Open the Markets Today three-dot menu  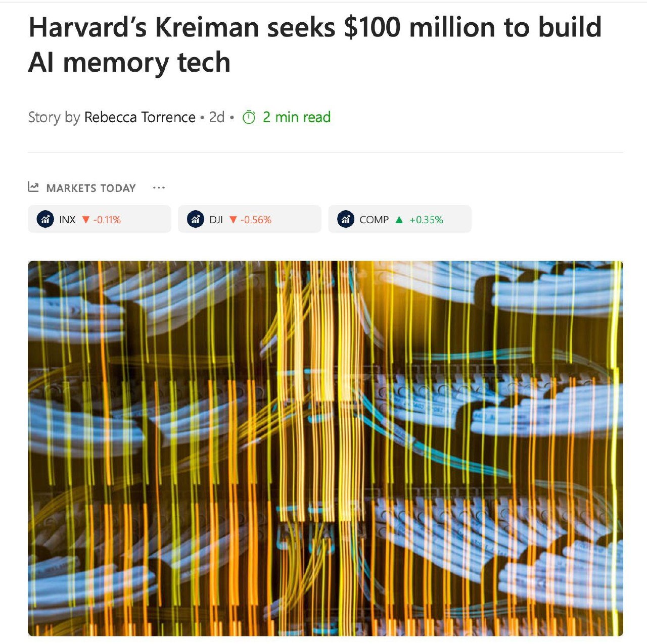[159, 188]
